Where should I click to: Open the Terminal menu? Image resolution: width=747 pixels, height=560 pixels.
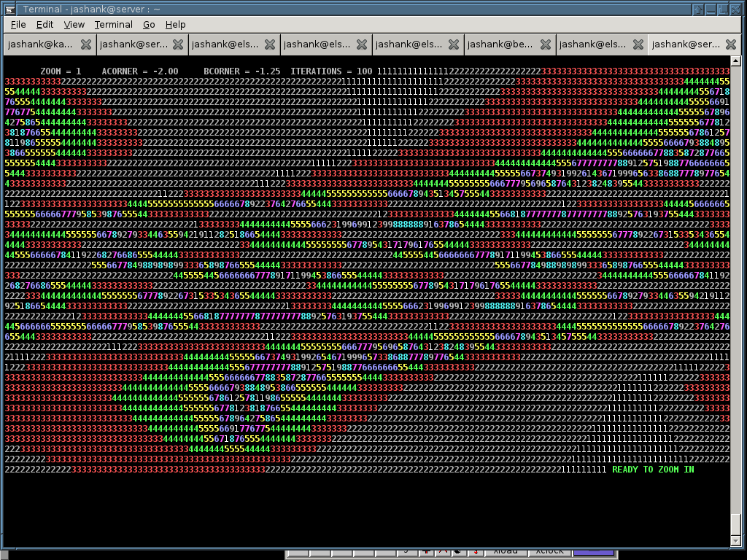tap(113, 25)
